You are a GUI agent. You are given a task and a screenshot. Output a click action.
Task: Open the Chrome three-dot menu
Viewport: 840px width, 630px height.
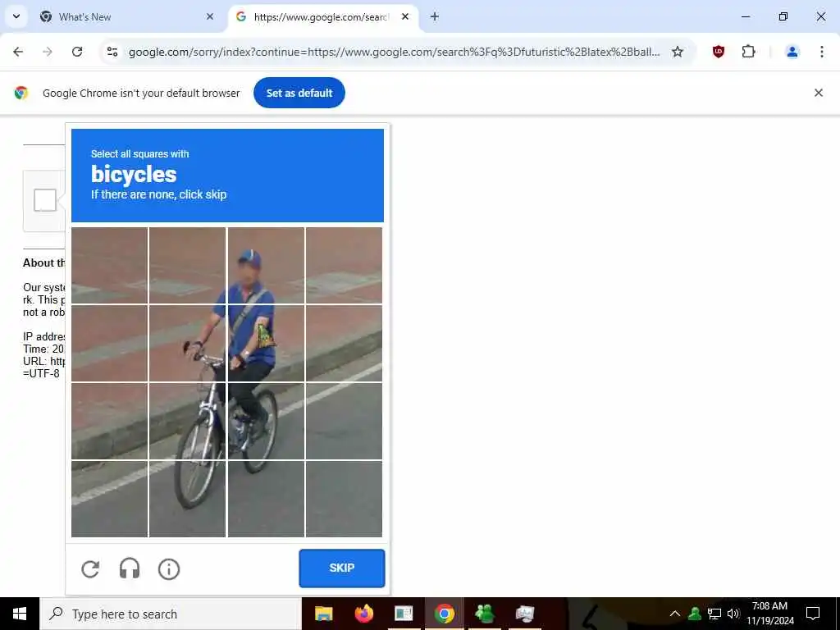pyautogui.click(x=822, y=52)
